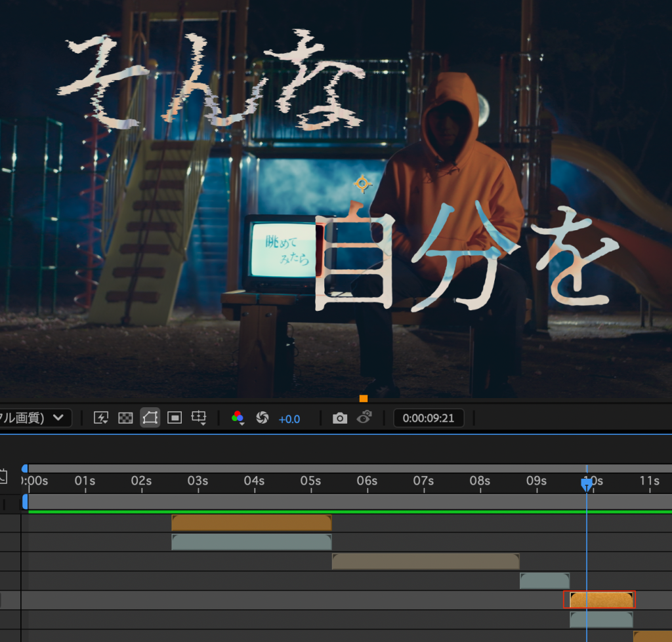
Task: Click the +0.0 exposure value
Action: click(x=289, y=419)
